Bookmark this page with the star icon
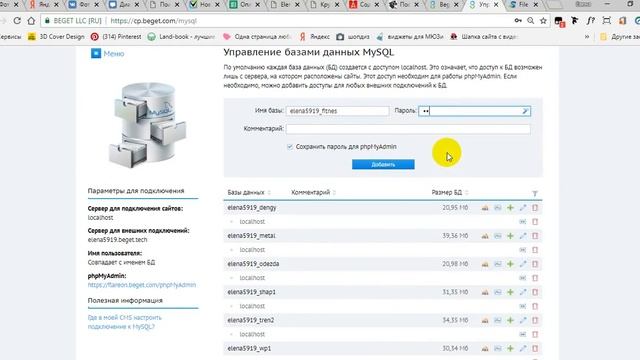 [543, 20]
